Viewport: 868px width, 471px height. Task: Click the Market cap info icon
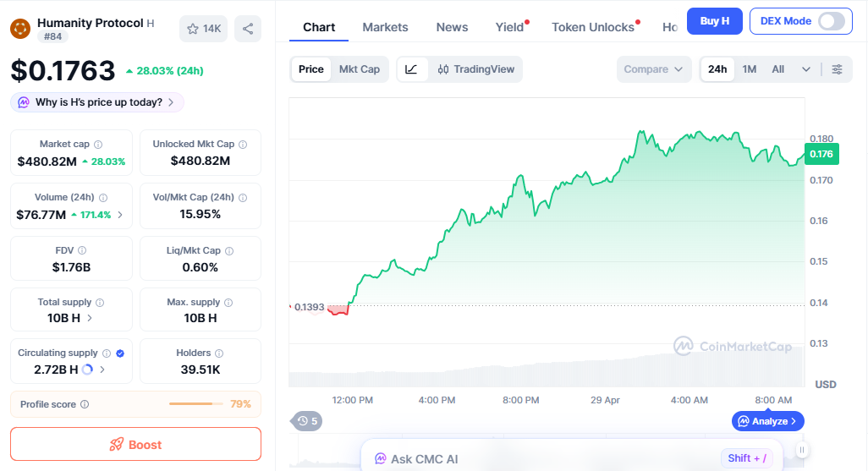pyautogui.click(x=98, y=145)
